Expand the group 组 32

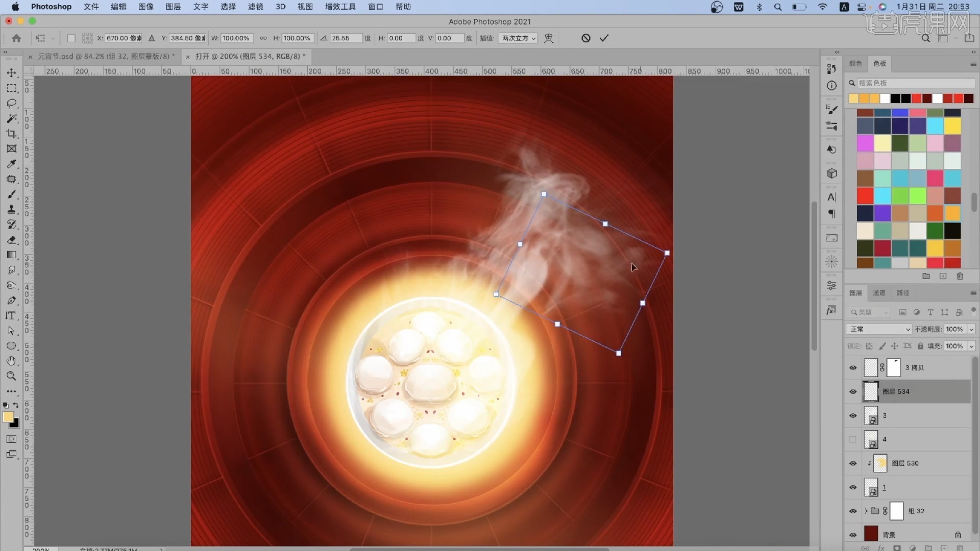(x=866, y=511)
